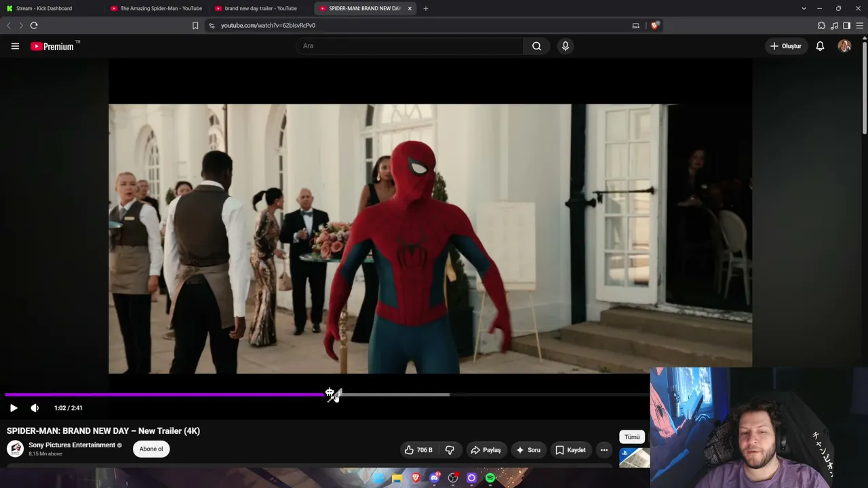Open the purple circle app in taskbar

pos(472,479)
